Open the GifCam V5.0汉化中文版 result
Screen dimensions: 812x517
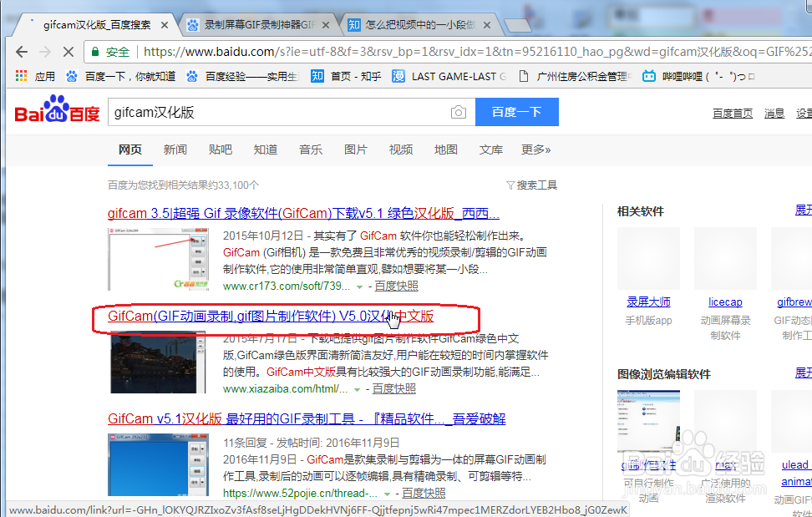pyautogui.click(x=271, y=317)
